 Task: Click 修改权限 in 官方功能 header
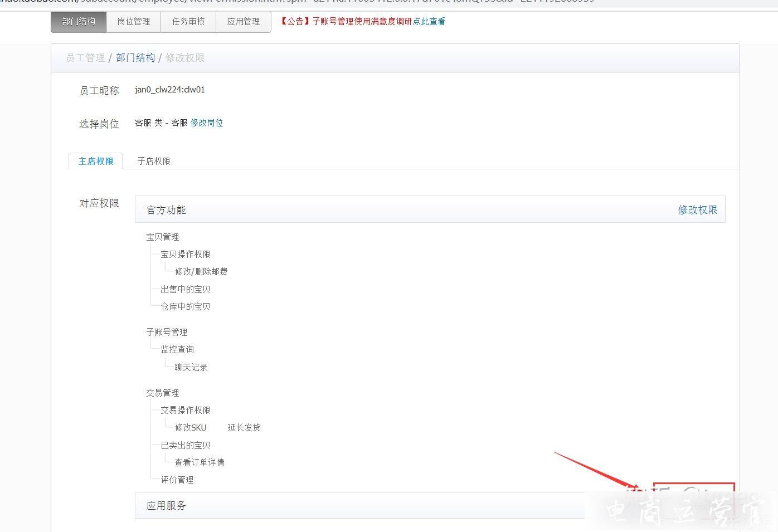pyautogui.click(x=698, y=210)
